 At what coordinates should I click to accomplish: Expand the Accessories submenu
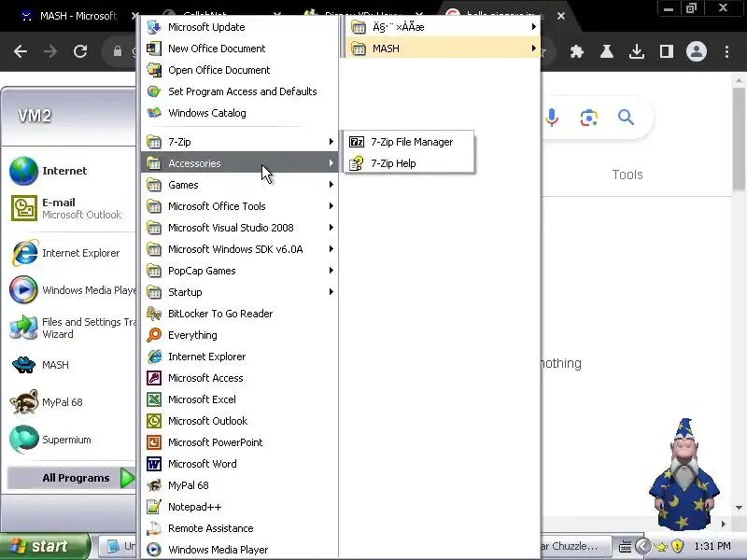click(239, 162)
